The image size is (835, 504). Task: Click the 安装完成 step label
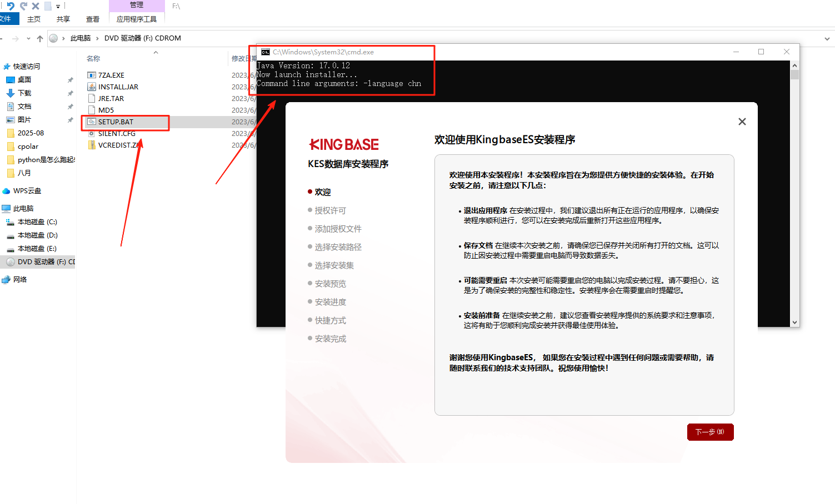331,339
